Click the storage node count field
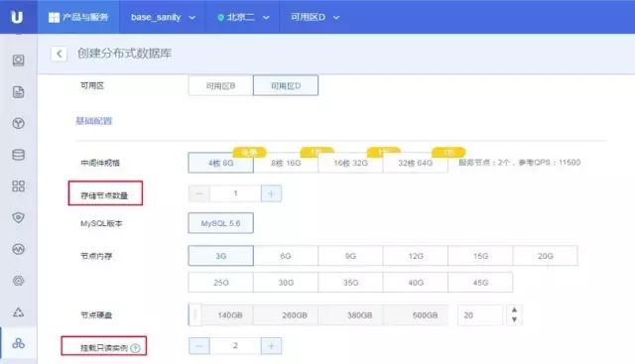The width and height of the screenshot is (635, 364). pyautogui.click(x=235, y=193)
